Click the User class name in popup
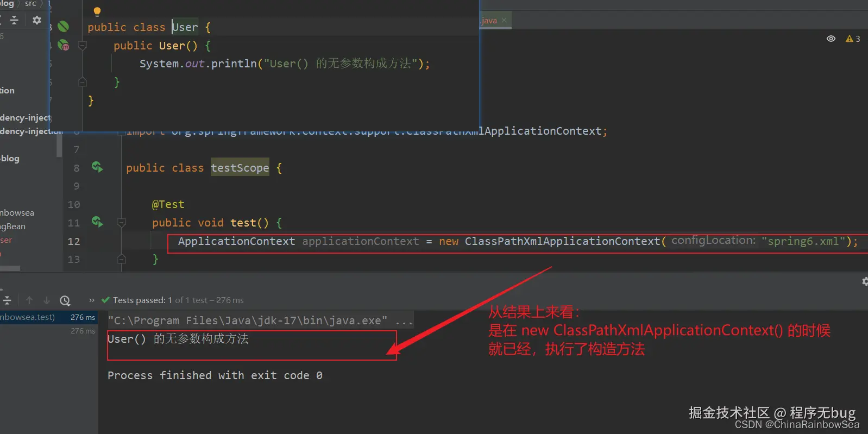Image resolution: width=868 pixels, height=434 pixels. (x=185, y=27)
